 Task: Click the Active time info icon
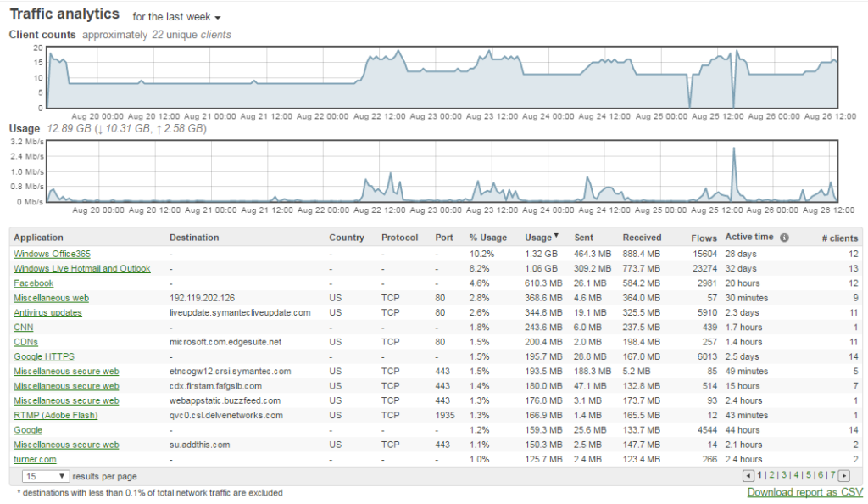click(x=784, y=238)
